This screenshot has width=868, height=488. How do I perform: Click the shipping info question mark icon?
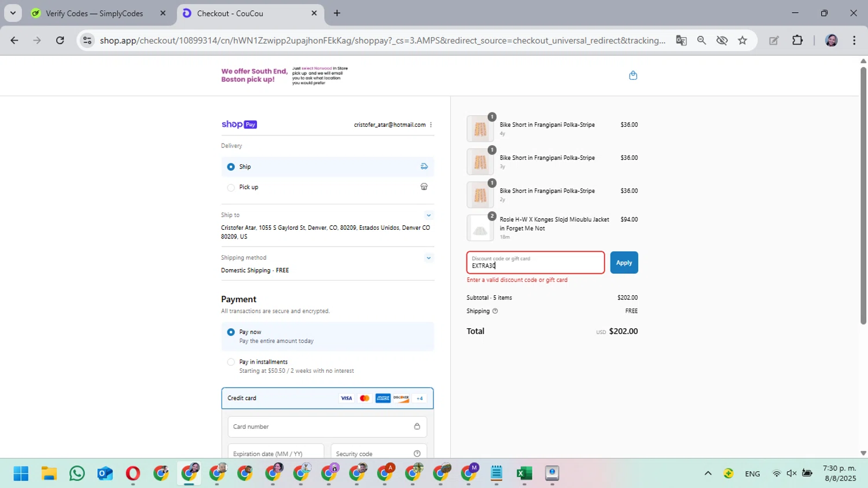[x=495, y=311]
